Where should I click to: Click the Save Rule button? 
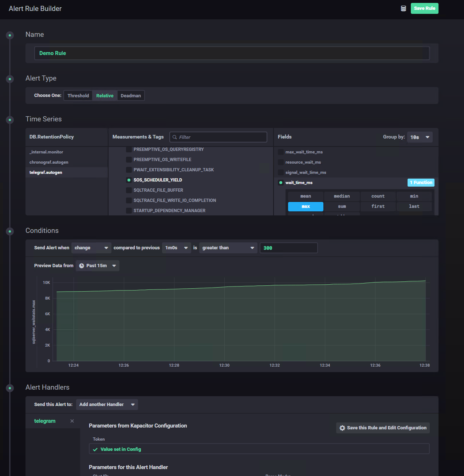coord(424,8)
